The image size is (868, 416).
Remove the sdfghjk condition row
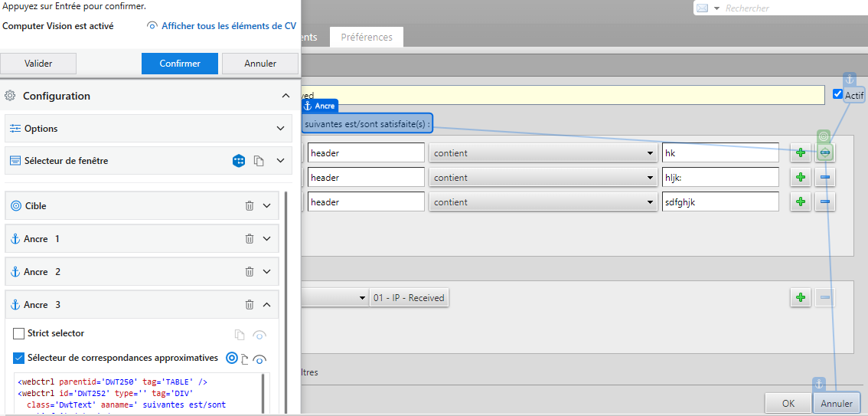click(825, 201)
